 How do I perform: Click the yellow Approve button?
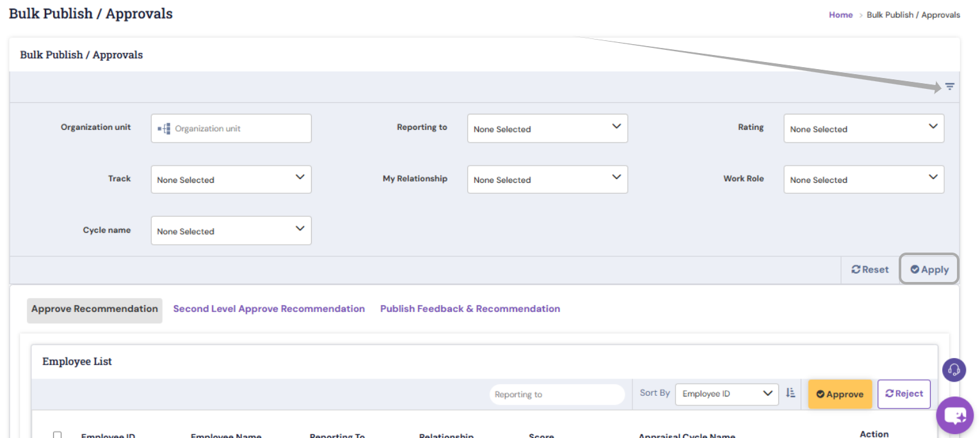click(840, 394)
